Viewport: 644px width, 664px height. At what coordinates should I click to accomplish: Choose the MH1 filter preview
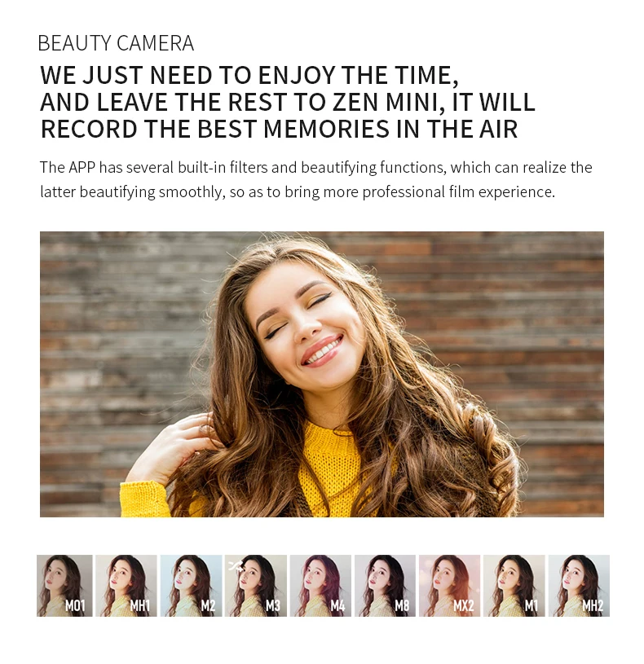pos(126,586)
